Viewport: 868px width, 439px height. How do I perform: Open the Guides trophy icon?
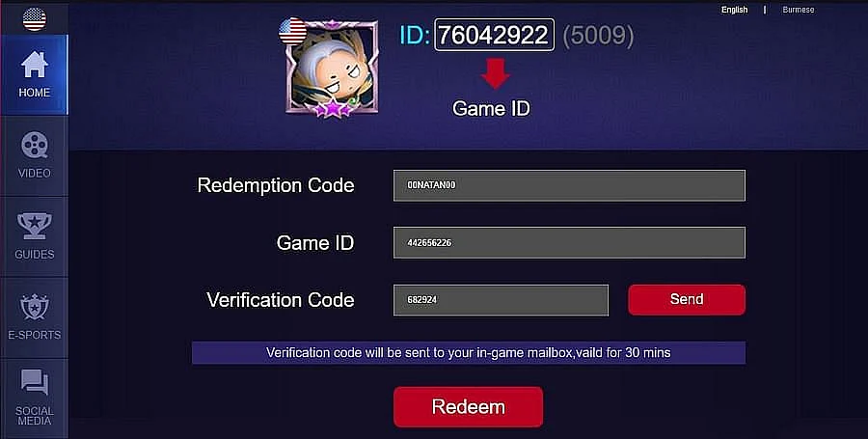coord(35,226)
